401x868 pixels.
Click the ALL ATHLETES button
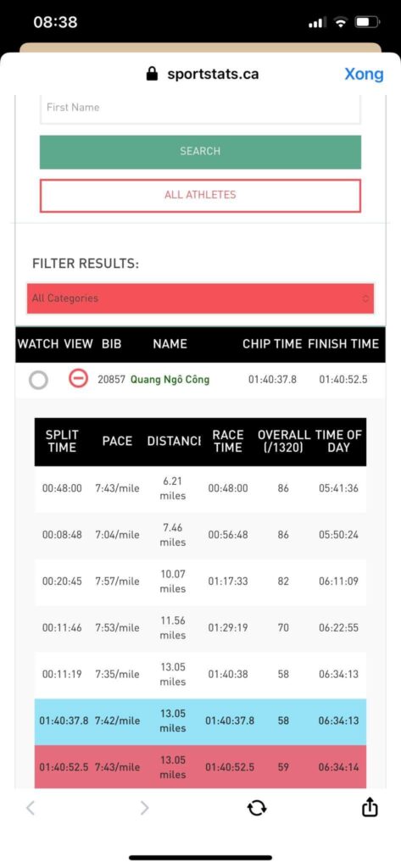pos(200,196)
